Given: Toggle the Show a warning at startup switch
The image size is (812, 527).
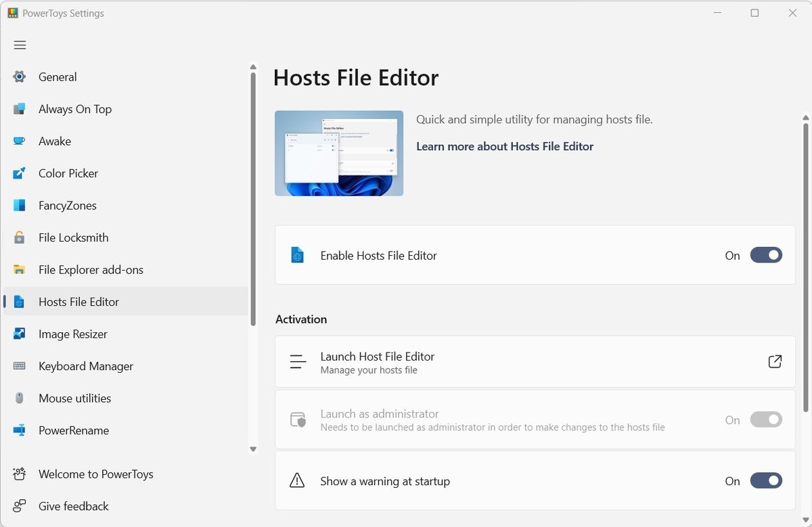Looking at the screenshot, I should pos(766,481).
